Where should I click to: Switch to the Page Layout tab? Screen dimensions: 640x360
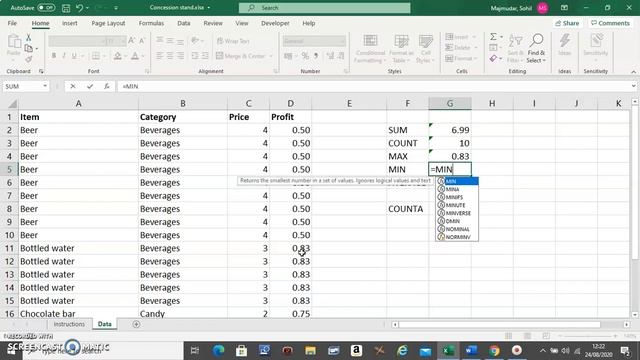point(108,23)
